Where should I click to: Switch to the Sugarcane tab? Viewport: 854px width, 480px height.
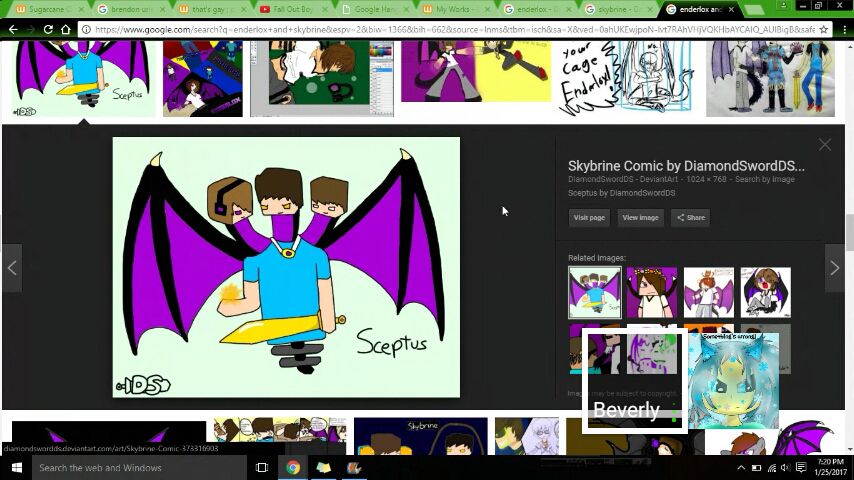[46, 9]
